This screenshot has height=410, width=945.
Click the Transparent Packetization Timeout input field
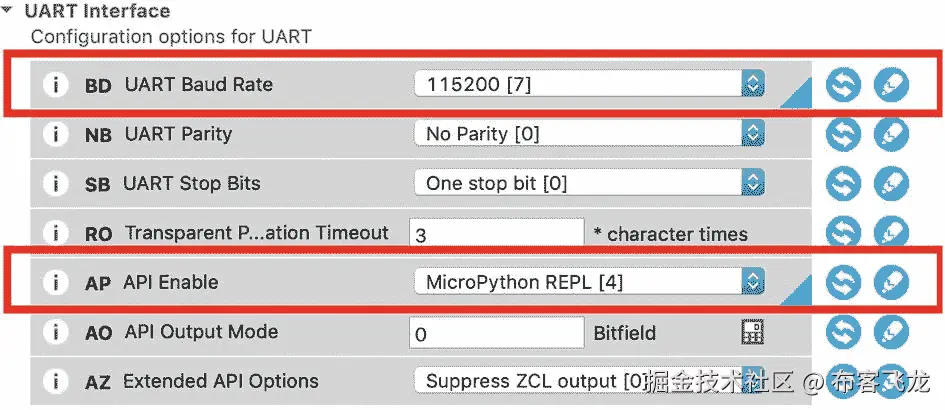tap(496, 235)
